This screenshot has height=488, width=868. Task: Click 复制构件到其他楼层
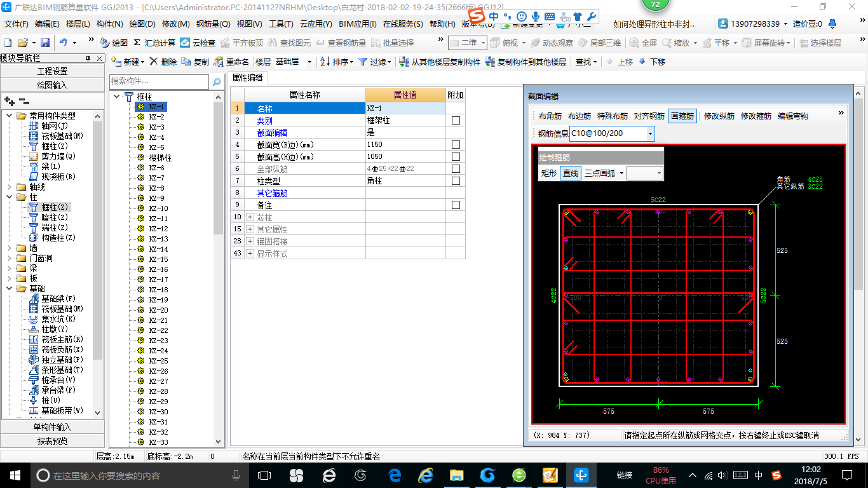point(526,62)
